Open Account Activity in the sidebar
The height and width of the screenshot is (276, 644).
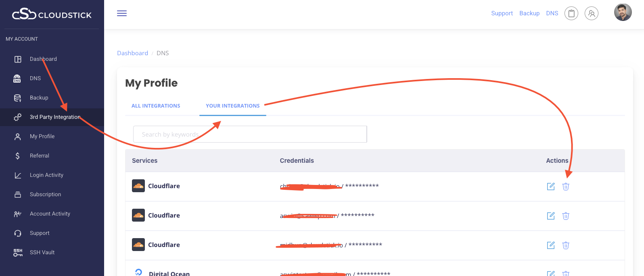17,214
